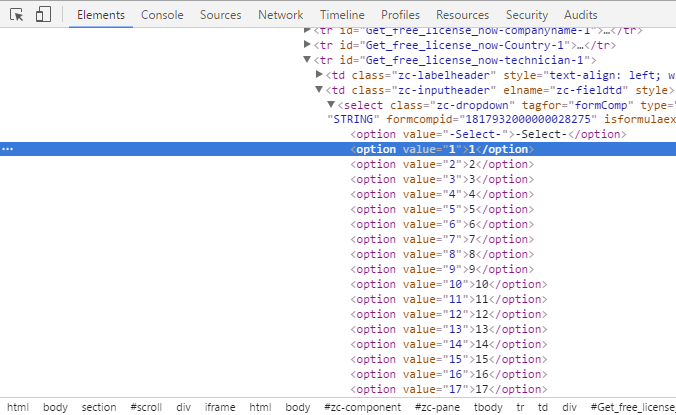Screen dimensions: 676x415
Task: Switch to the Network tab
Action: pyautogui.click(x=281, y=15)
